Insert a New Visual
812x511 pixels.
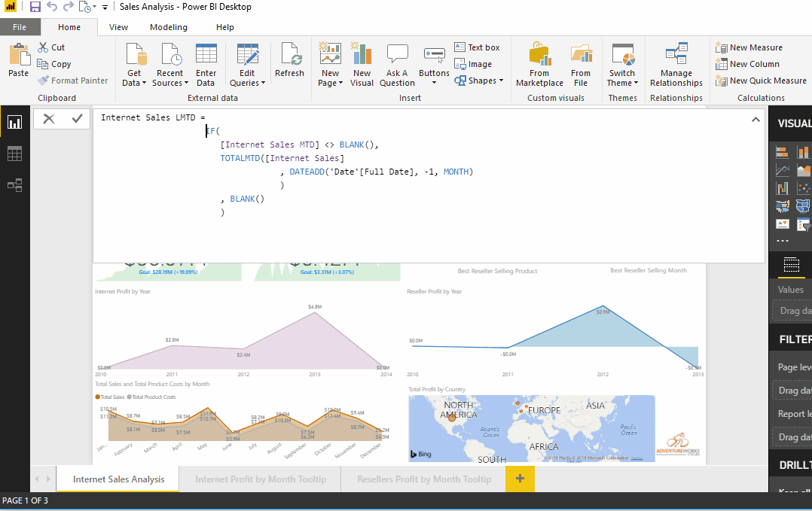coord(362,65)
